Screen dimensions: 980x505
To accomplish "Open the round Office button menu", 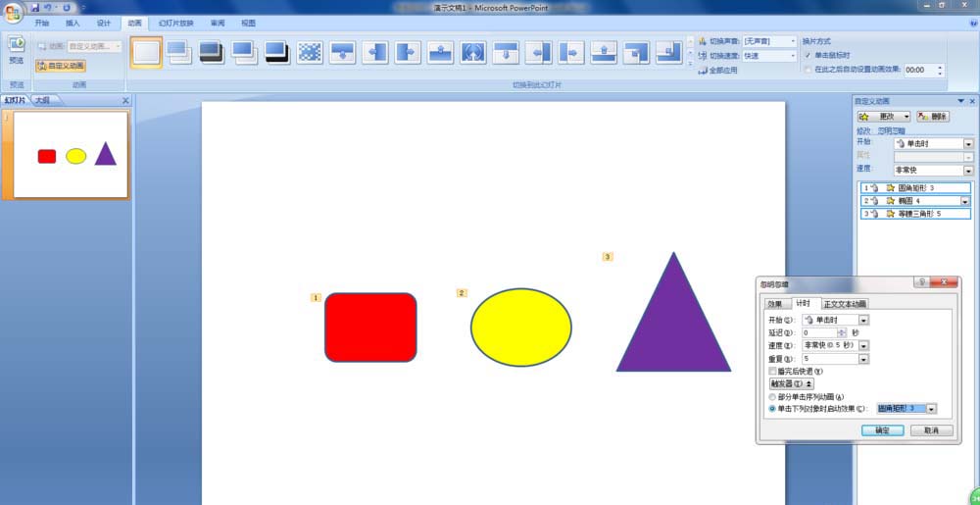I will 13,11.
